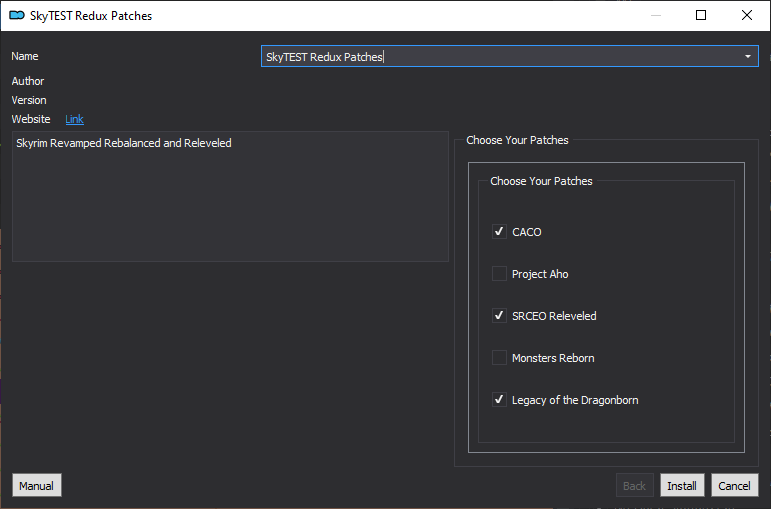Select the Legacy of the Dragonborn label
Image resolution: width=771 pixels, height=509 pixels.
pos(575,400)
